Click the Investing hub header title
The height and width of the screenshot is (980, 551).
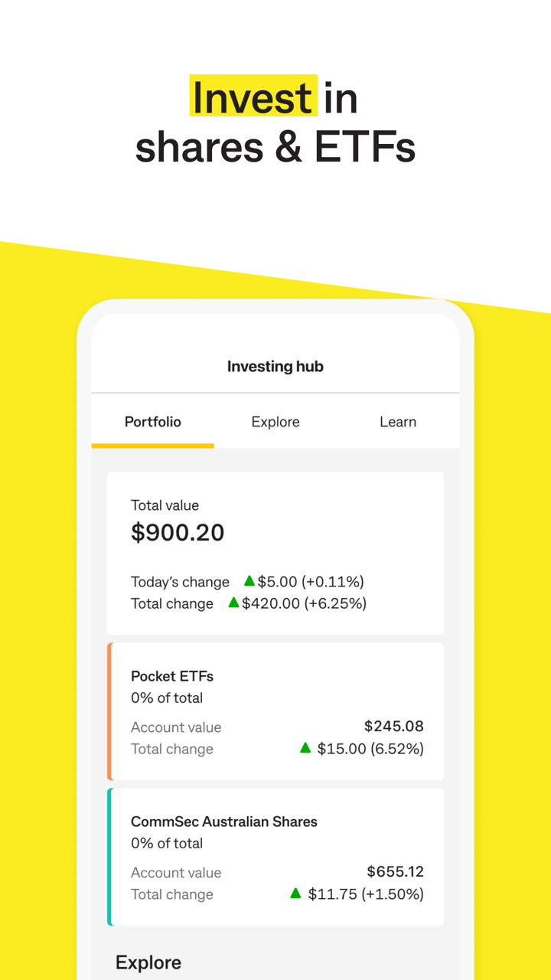coord(275,367)
